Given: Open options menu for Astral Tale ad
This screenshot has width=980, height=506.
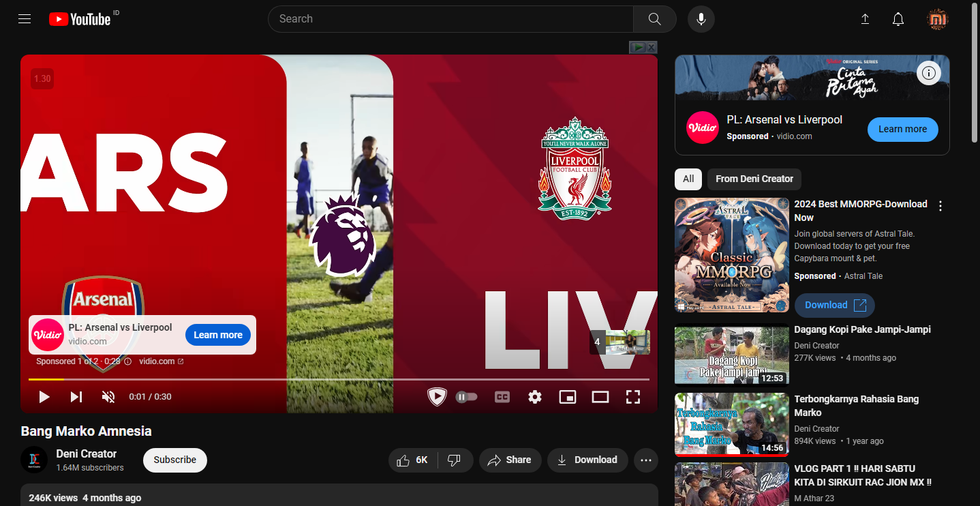Looking at the screenshot, I should [x=940, y=206].
